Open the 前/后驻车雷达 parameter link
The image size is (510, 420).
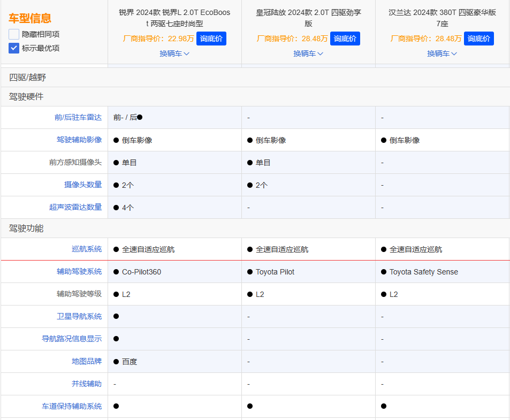point(78,117)
